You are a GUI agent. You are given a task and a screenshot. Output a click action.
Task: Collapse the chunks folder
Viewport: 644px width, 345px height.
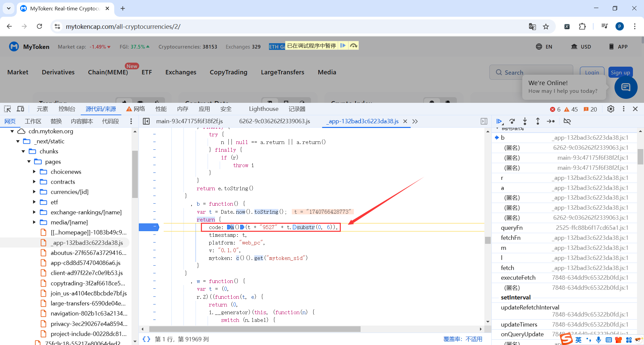pos(23,151)
